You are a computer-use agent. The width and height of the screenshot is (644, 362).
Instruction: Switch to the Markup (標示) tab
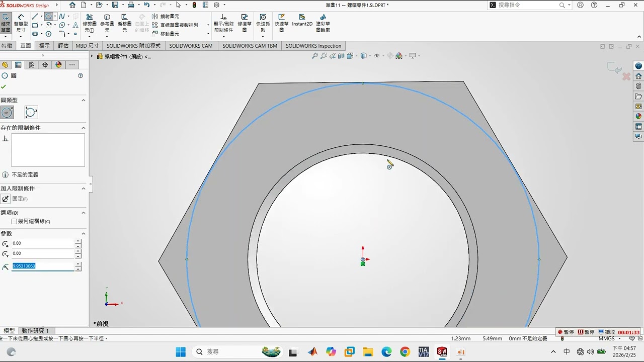pos(44,46)
